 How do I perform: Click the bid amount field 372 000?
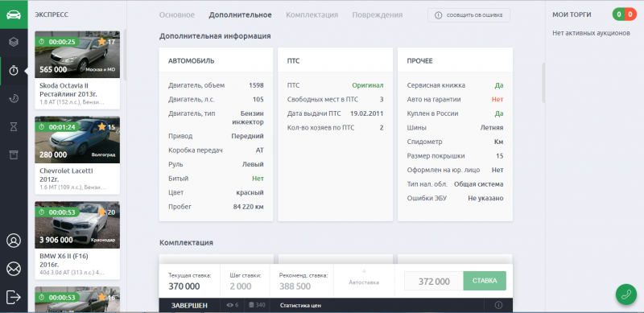coord(434,281)
